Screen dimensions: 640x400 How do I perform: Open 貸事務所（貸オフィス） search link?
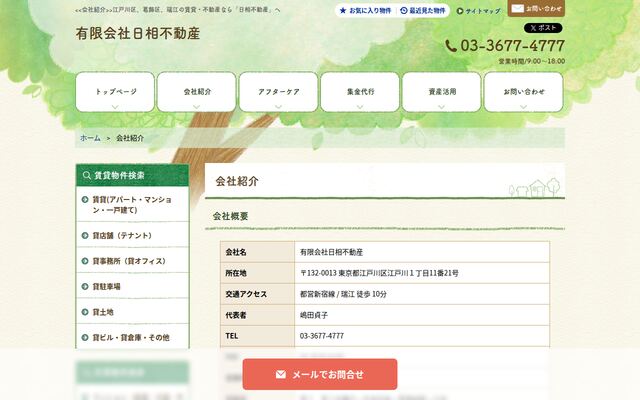pos(133,261)
